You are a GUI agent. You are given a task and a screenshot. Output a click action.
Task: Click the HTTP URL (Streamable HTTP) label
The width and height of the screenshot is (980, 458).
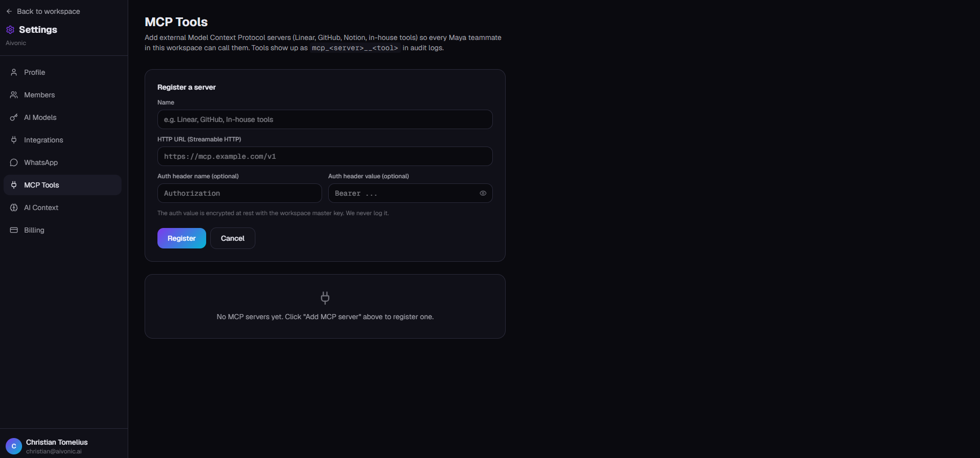pyautogui.click(x=199, y=139)
